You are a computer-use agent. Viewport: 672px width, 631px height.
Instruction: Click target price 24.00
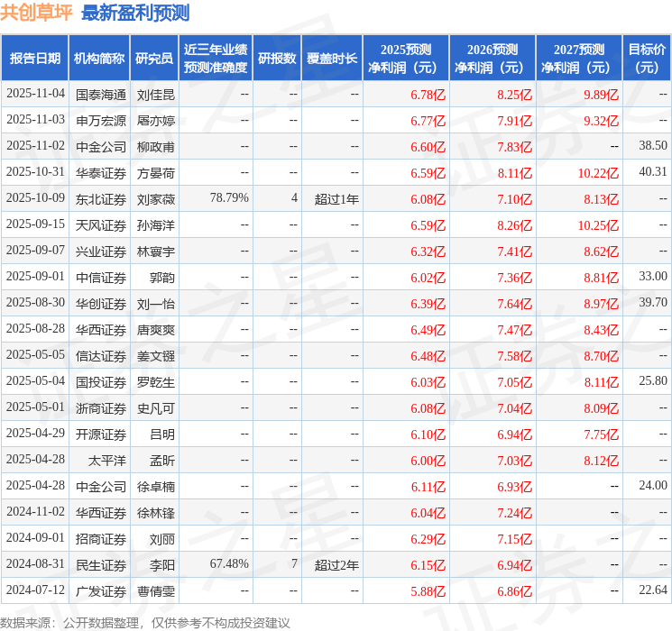(x=653, y=485)
